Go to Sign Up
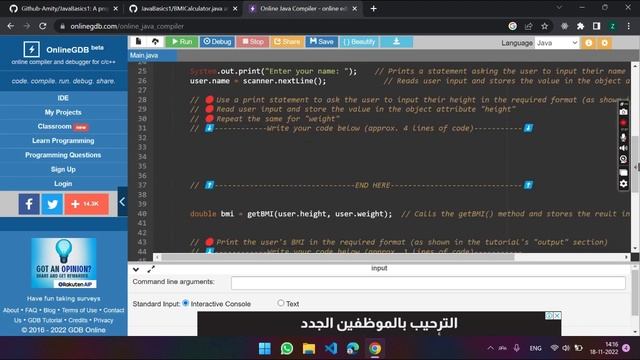The image size is (640, 360). click(63, 169)
